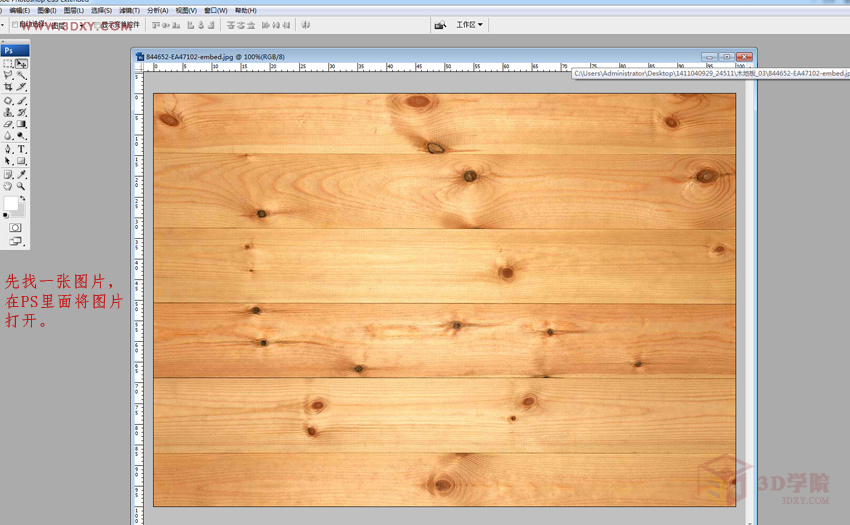Screen dimensions: 850x525
Task: Reset default foreground and background colors
Action: click(6, 215)
